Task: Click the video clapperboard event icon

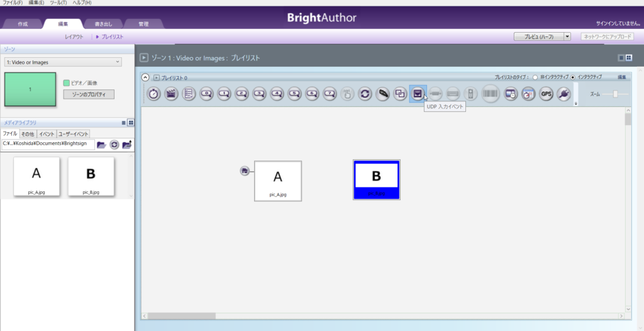Action: pyautogui.click(x=171, y=94)
